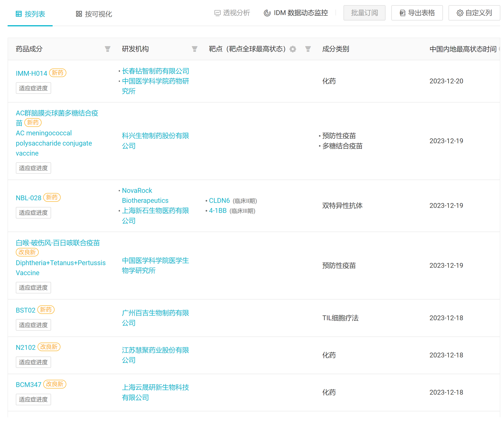The height and width of the screenshot is (423, 504).
Task: Select 按列表 tab
Action: coord(30,14)
